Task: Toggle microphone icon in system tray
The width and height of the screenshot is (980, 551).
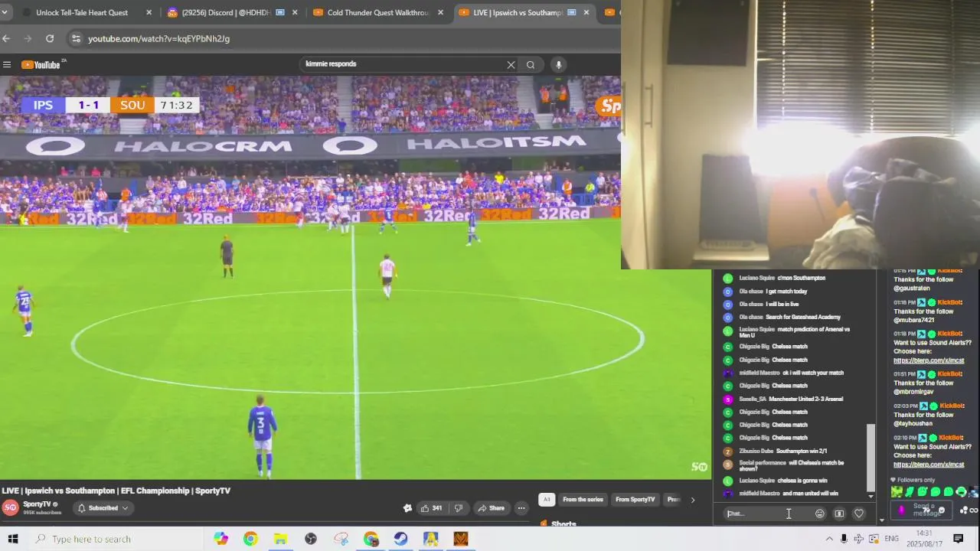Action: 844,539
